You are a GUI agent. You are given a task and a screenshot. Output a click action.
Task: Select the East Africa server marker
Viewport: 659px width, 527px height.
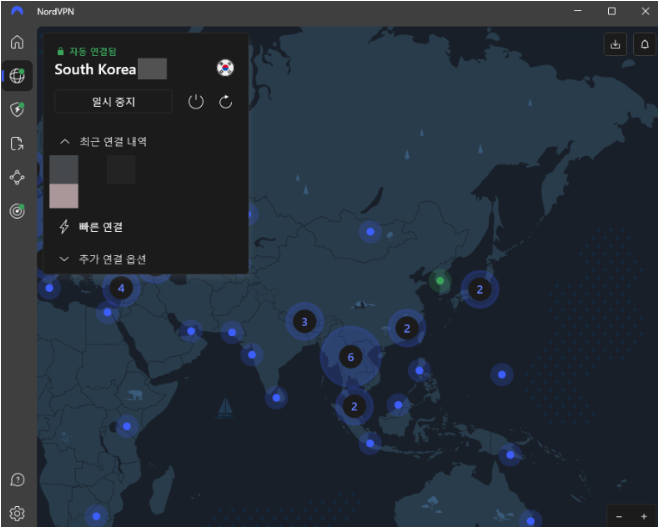(127, 426)
